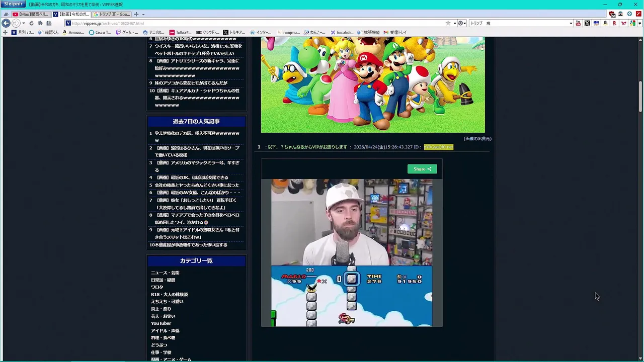This screenshot has height=362, width=644.
Task: Click the character face extension icon
Action: click(620, 14)
